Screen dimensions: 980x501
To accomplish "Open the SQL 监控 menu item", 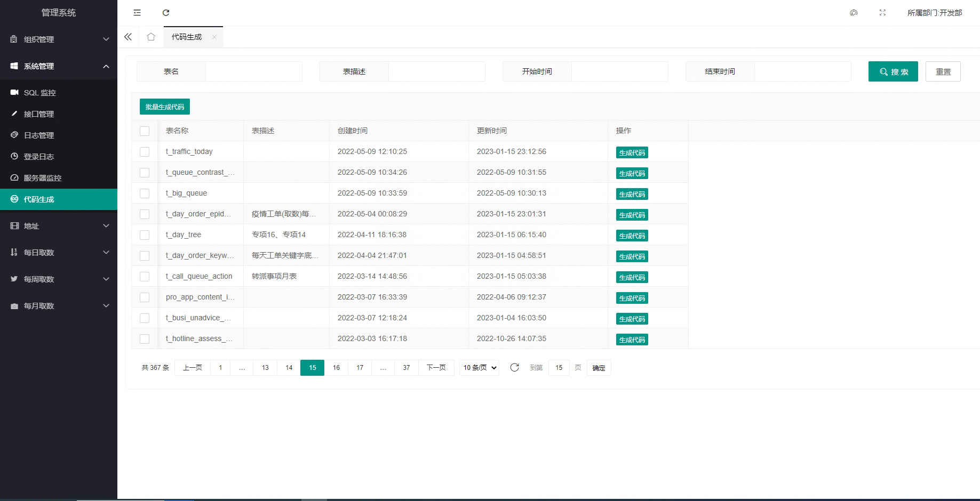I will (x=59, y=93).
